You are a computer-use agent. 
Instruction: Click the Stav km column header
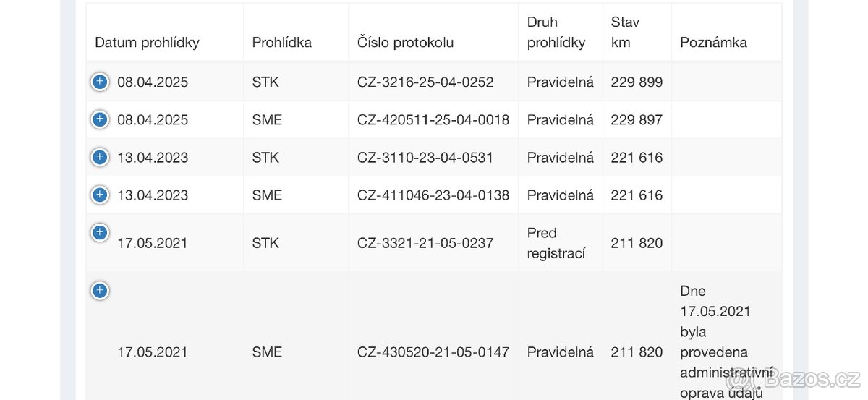[x=625, y=33]
